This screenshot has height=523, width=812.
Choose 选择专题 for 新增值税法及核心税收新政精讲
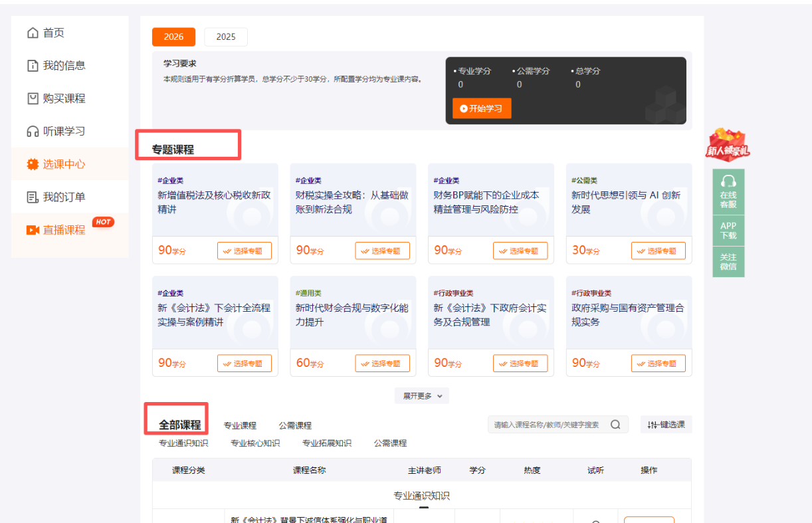245,251
